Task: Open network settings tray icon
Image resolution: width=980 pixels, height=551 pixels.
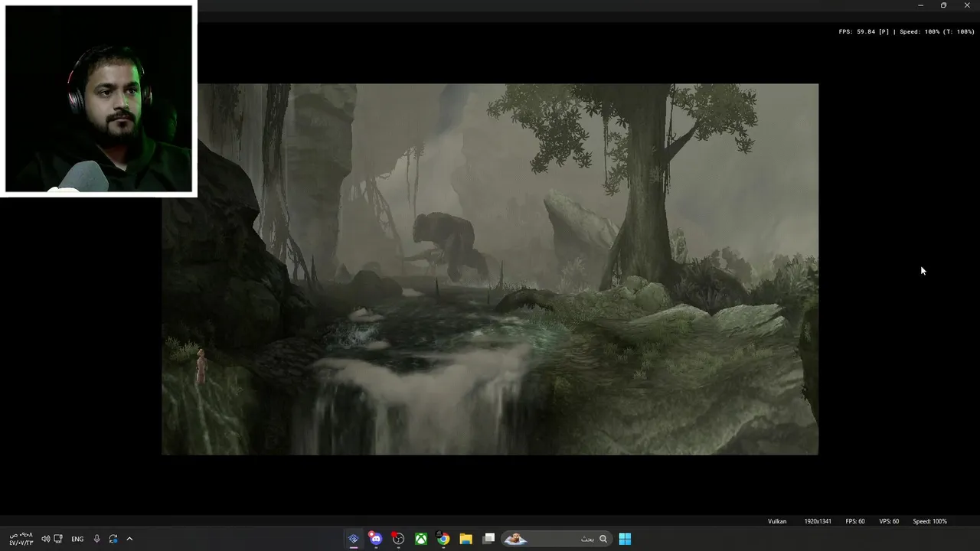Action: click(58, 539)
